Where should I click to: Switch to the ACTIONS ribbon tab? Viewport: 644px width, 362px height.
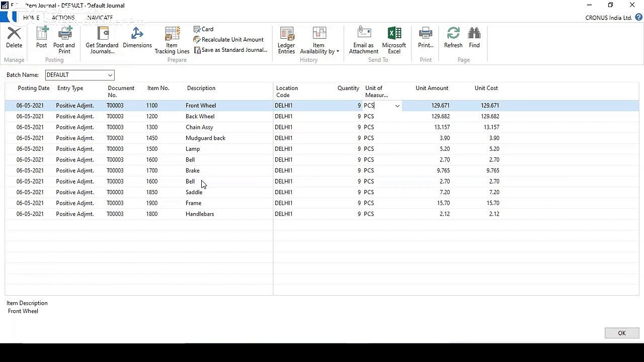pyautogui.click(x=63, y=18)
